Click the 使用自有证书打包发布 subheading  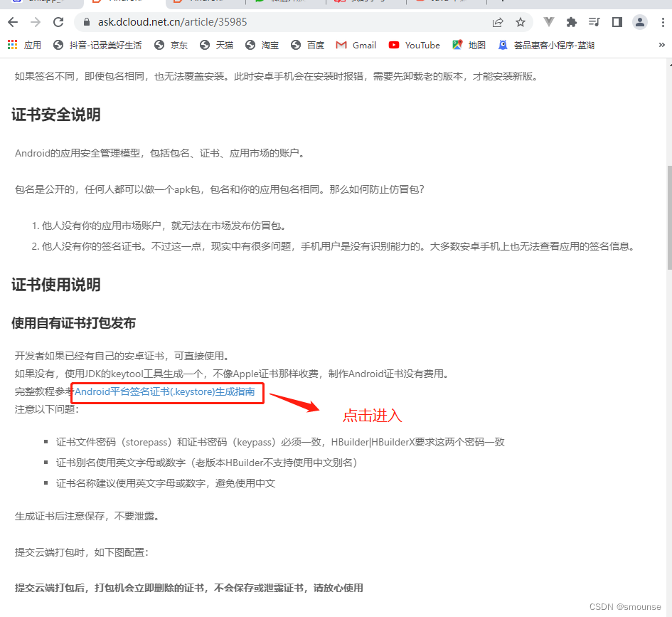point(73,323)
